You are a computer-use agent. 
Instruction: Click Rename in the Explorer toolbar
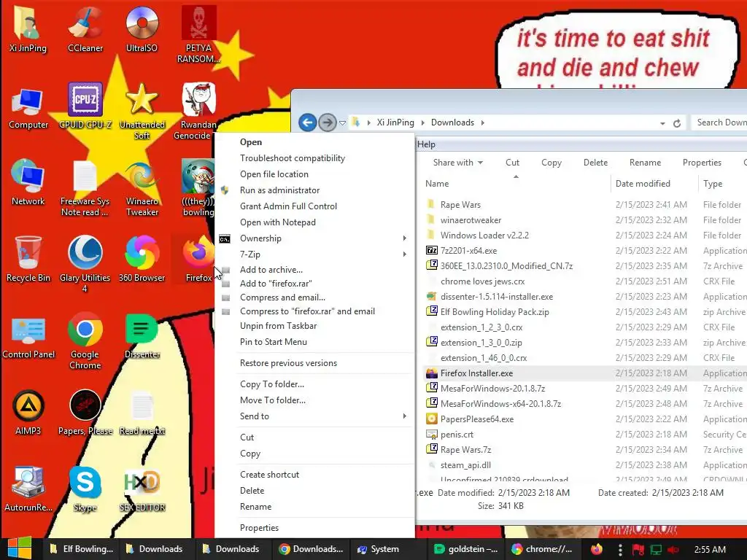click(x=645, y=163)
